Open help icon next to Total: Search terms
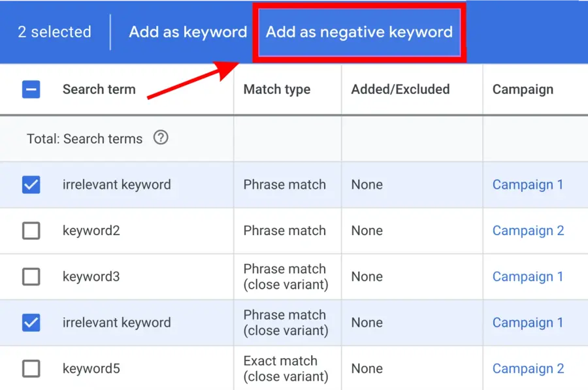This screenshot has height=390, width=588. (x=161, y=138)
